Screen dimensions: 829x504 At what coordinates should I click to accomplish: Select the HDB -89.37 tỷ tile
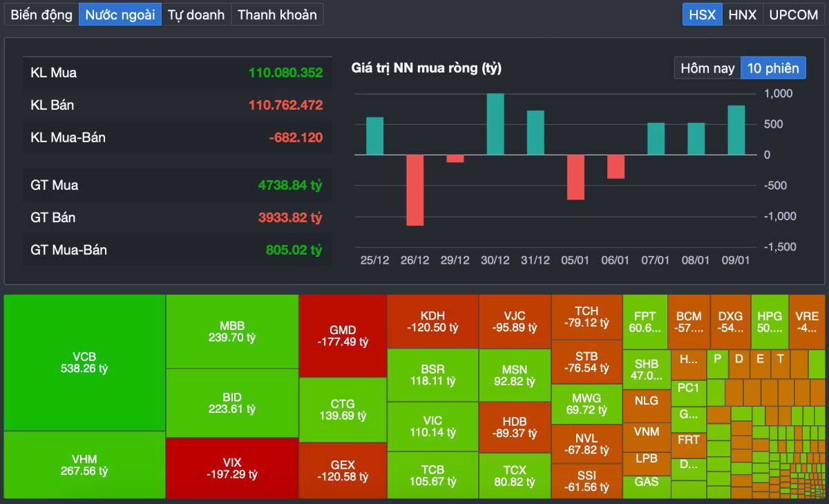point(515,427)
